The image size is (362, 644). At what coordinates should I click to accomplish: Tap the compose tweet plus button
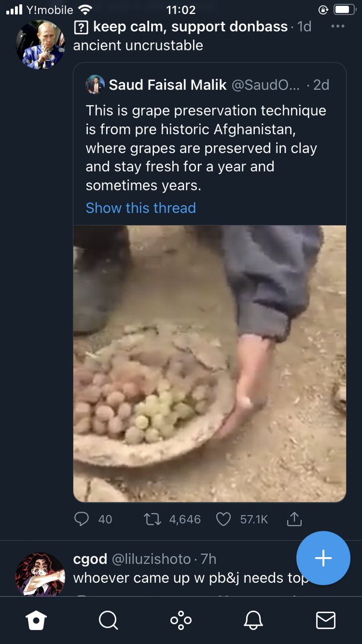pos(323,558)
